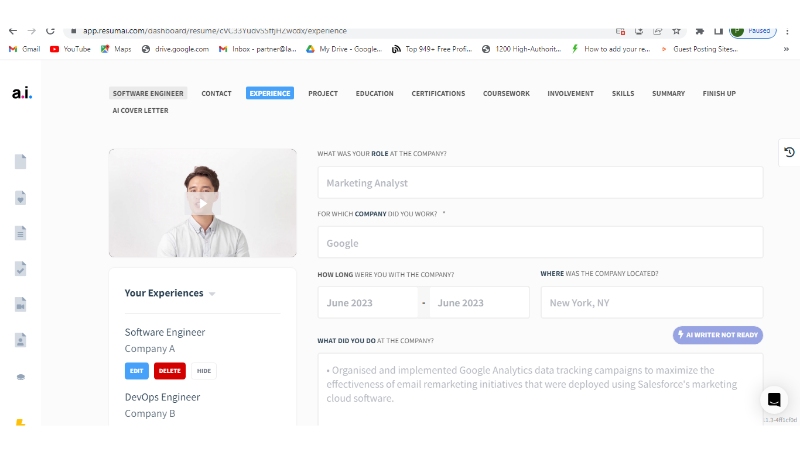
Task: Open the chat support bubble
Action: (x=773, y=399)
